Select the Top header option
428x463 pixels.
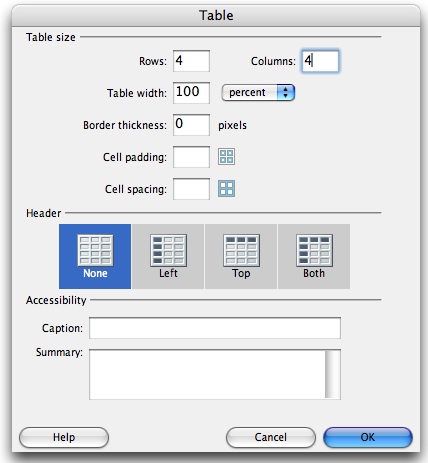pyautogui.click(x=241, y=256)
